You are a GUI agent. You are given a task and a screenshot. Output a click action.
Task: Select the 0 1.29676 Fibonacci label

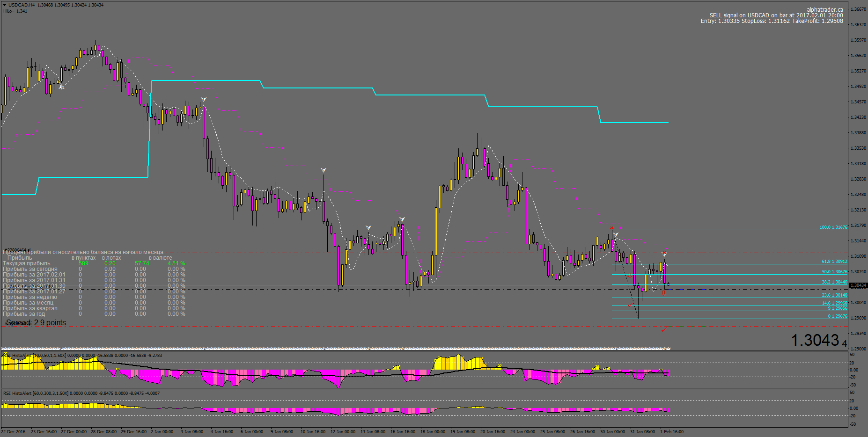click(837, 316)
